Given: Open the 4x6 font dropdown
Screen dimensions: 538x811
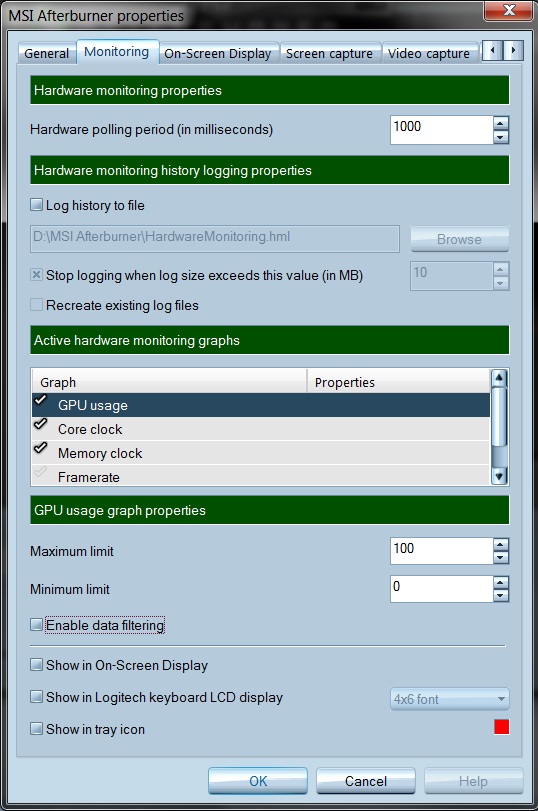Looking at the screenshot, I should coord(450,699).
